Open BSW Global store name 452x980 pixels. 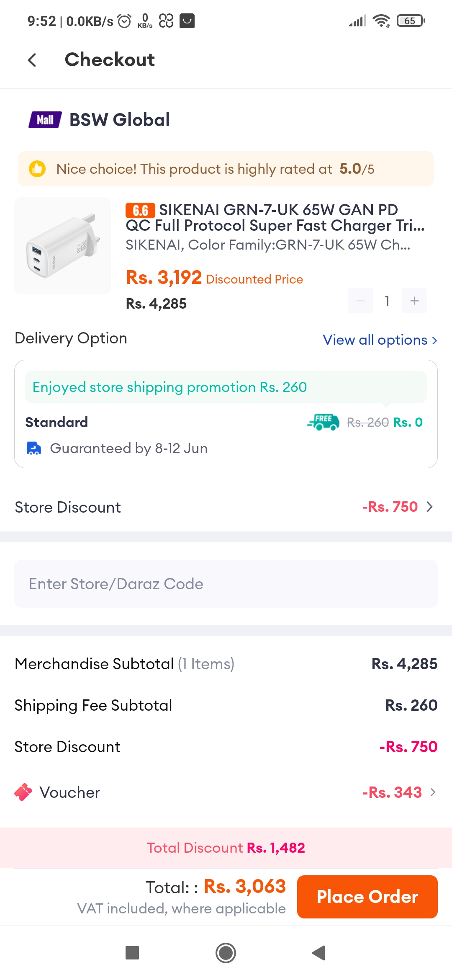click(120, 120)
